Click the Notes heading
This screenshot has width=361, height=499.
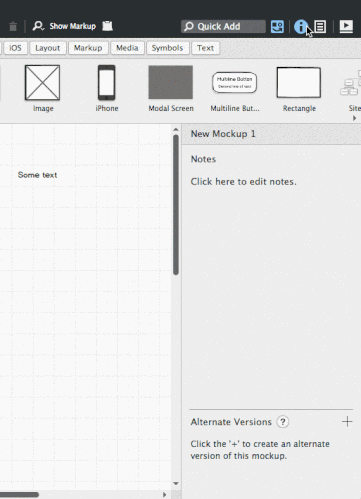click(203, 159)
